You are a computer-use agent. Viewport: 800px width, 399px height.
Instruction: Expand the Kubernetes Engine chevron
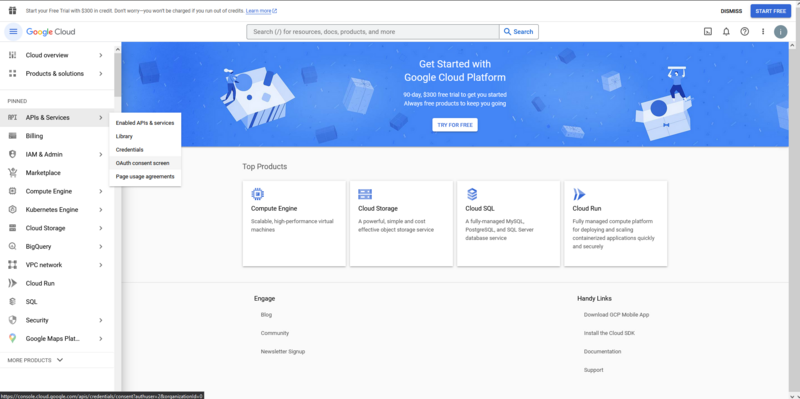tap(101, 209)
